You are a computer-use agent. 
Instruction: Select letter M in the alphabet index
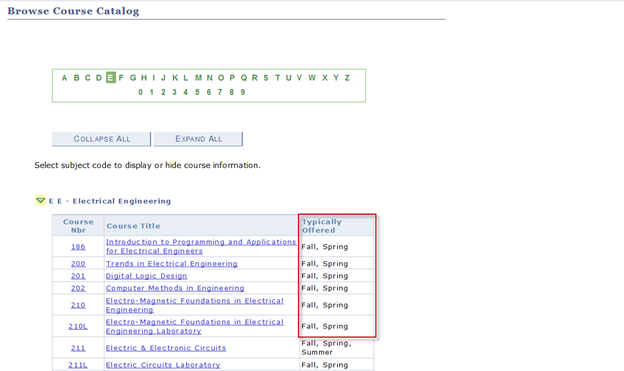point(198,78)
